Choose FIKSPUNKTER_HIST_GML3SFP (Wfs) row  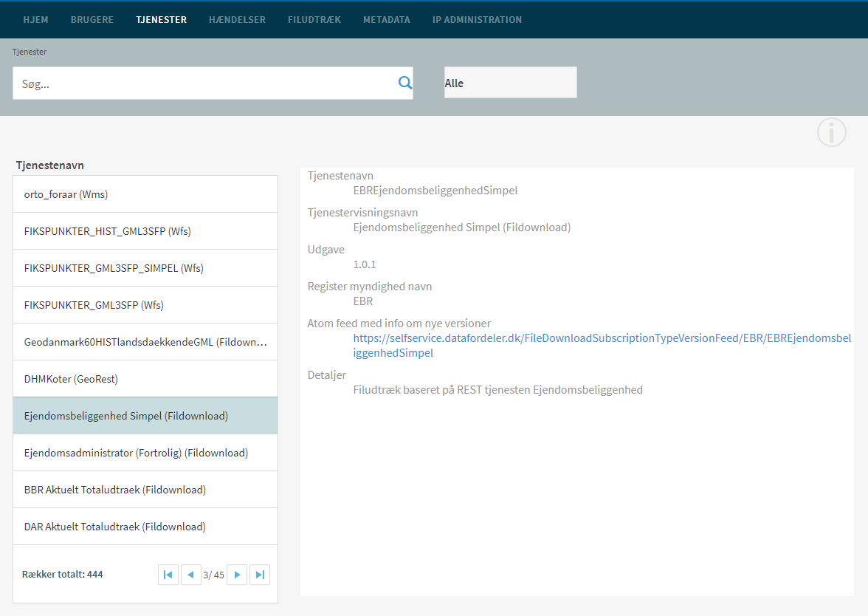145,231
